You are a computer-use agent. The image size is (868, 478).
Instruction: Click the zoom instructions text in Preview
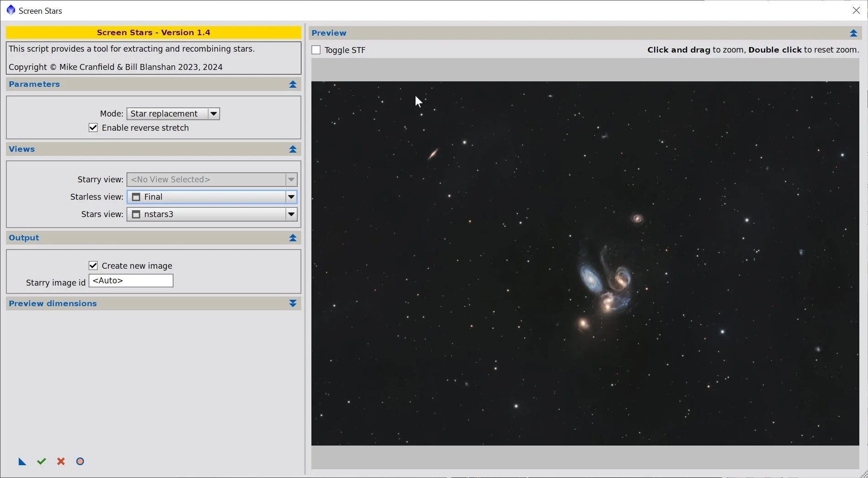click(753, 50)
